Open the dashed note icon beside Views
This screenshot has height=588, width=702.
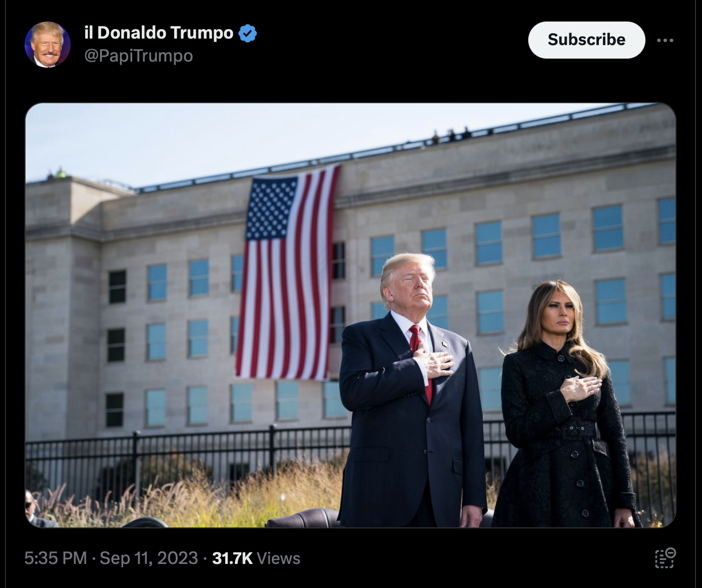[665, 558]
